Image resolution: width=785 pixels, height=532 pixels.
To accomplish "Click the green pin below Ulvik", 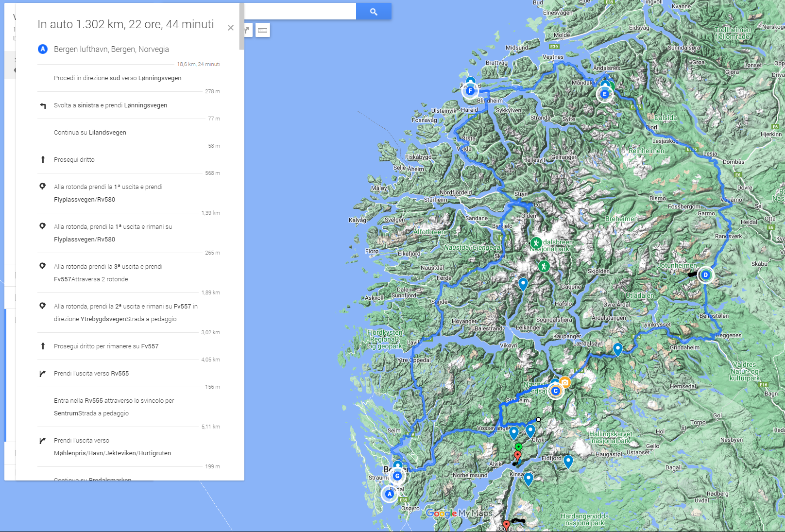I will point(518,447).
